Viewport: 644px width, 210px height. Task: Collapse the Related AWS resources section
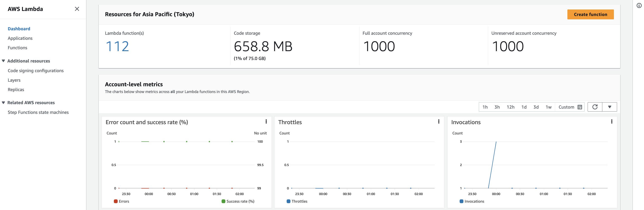[4, 103]
